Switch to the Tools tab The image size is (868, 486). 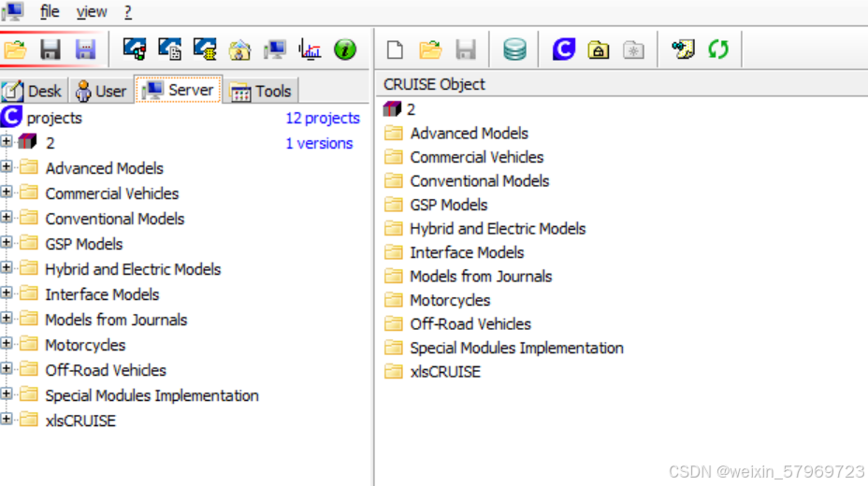pyautogui.click(x=261, y=91)
